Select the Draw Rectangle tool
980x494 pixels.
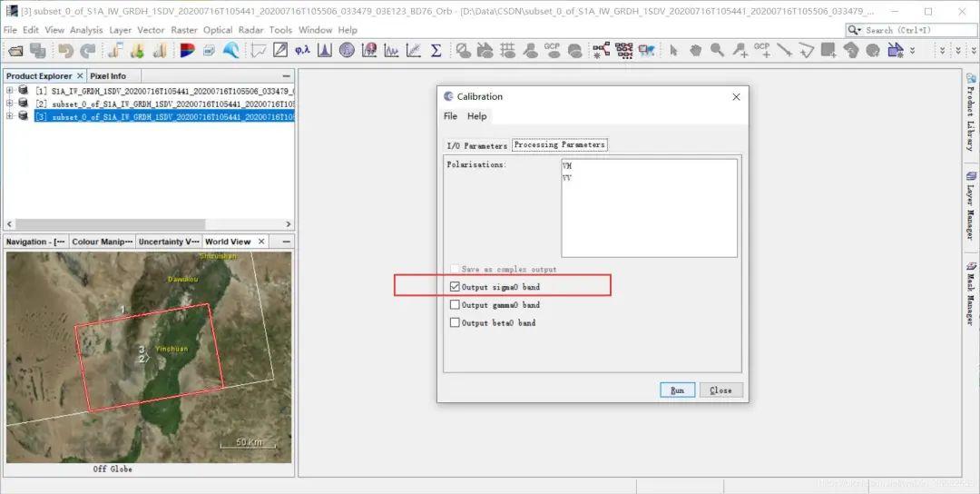(x=828, y=51)
